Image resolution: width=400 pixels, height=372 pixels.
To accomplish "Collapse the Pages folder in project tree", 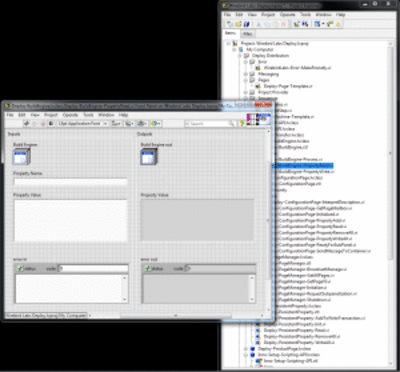I will point(246,80).
